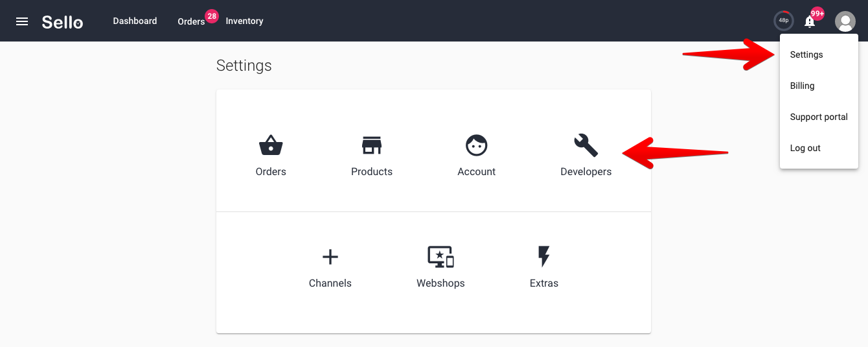This screenshot has width=868, height=347.
Task: Click the Sello logo
Action: tap(62, 21)
